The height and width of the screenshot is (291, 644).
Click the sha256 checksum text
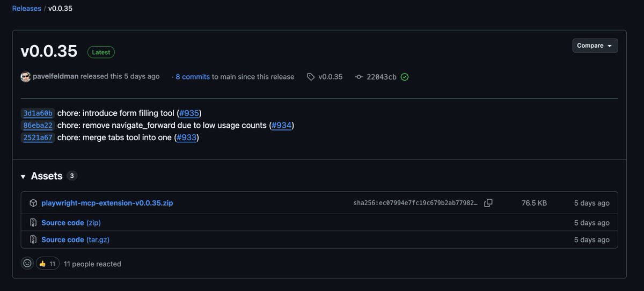(415, 203)
